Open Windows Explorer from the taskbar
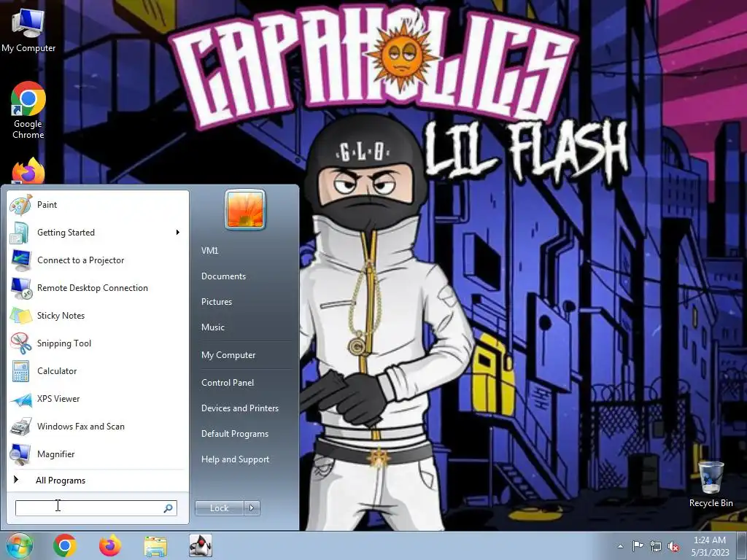Viewport: 747px width, 560px height. pos(155,545)
